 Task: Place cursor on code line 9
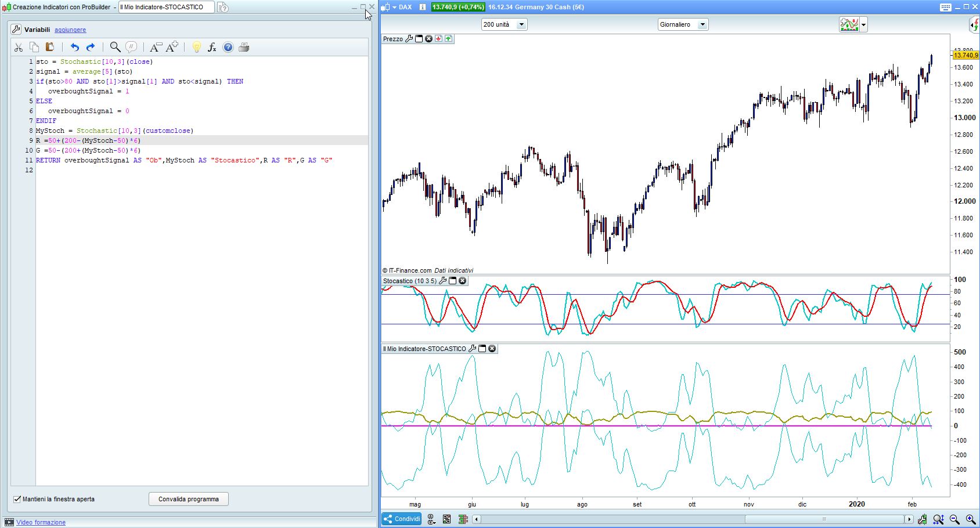tap(201, 140)
